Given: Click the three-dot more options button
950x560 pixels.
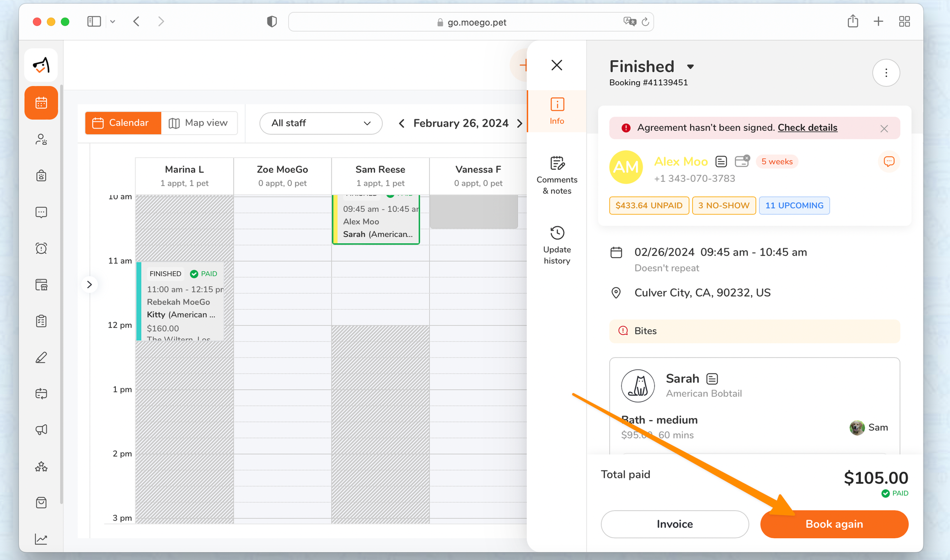Looking at the screenshot, I should 886,73.
